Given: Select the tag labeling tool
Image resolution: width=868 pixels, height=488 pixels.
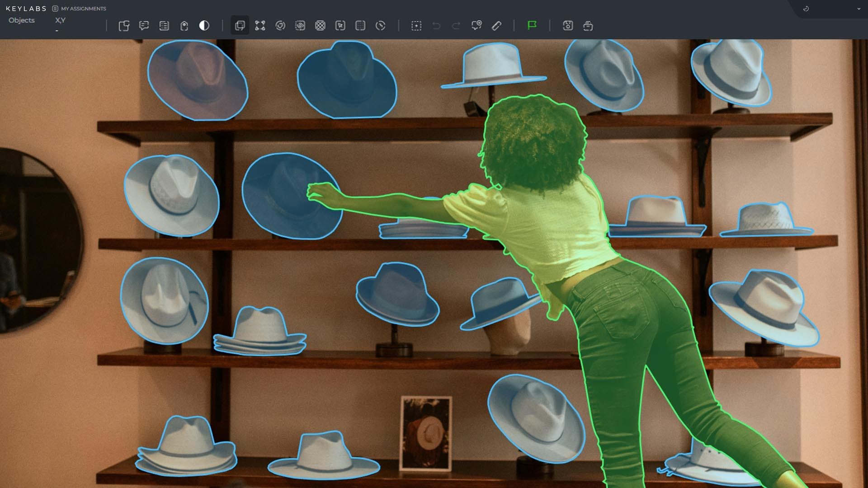Looking at the screenshot, I should pyautogui.click(x=184, y=26).
